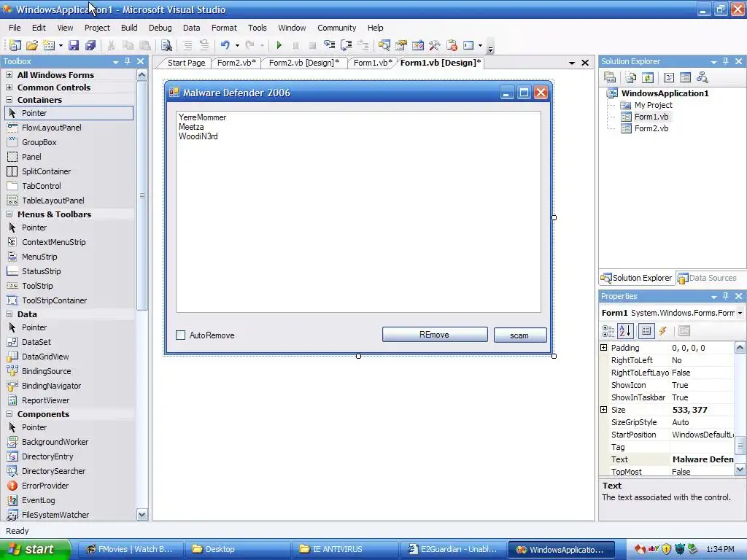This screenshot has height=560, width=747.
Task: Switch to the Start Page tab
Action: [x=186, y=63]
